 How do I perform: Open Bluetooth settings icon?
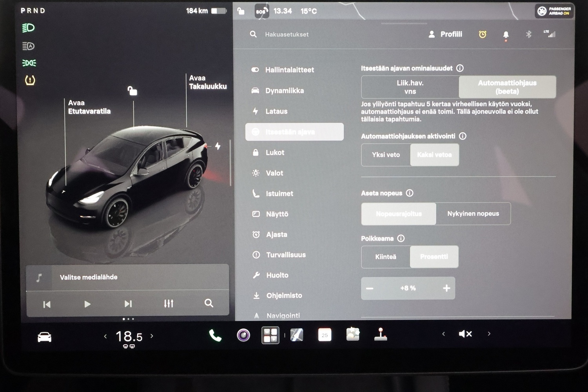point(528,34)
